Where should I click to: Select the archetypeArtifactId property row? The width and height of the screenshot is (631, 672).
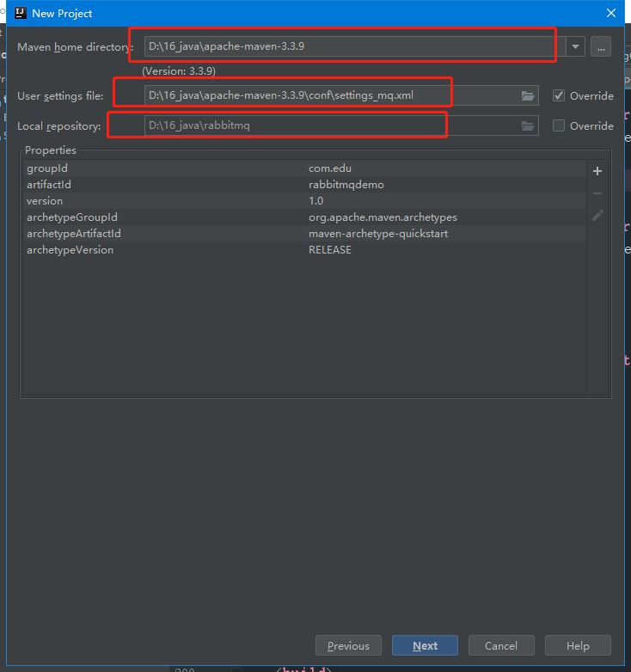[305, 234]
